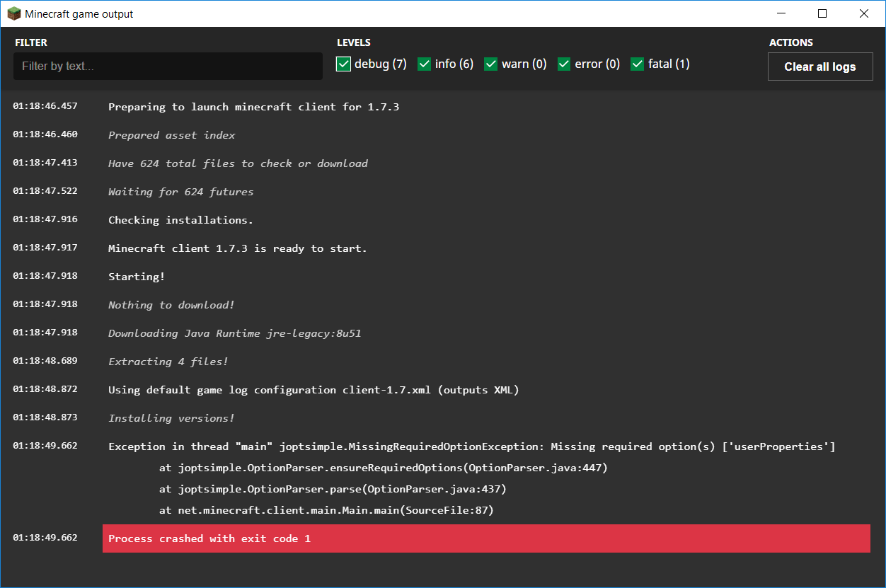Maximize the Minecraft game output window
Image resolution: width=886 pixels, height=588 pixels.
[x=822, y=13]
